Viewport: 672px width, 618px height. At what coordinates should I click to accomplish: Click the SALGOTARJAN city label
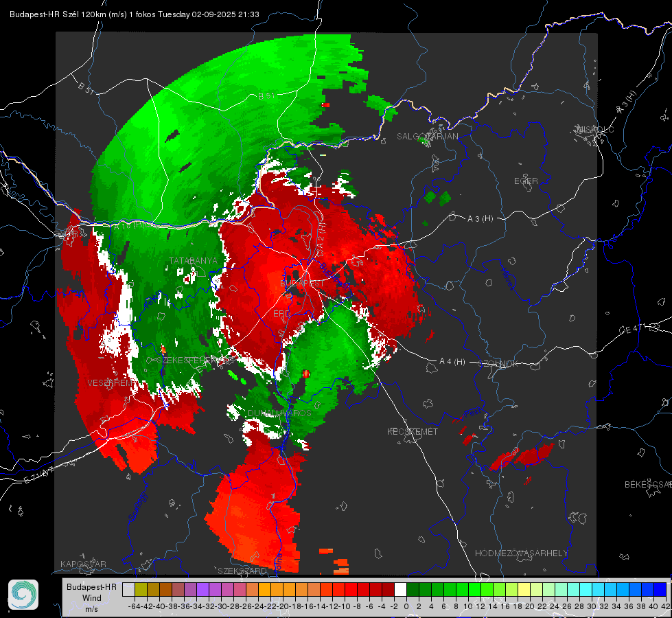pyautogui.click(x=427, y=137)
